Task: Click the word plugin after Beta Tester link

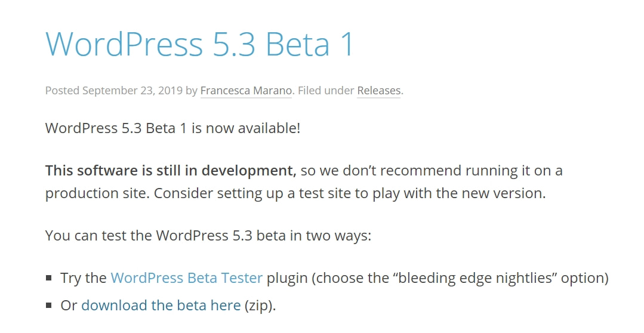Action: pos(287,278)
